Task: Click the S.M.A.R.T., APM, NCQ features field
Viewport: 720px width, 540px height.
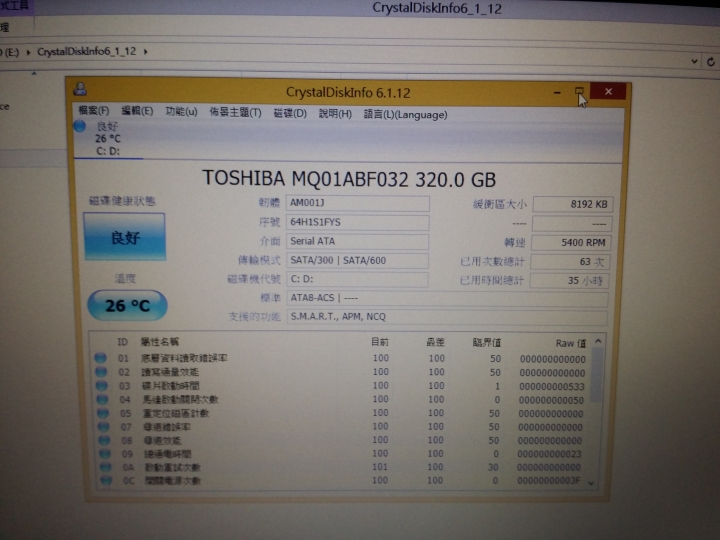Action: pyautogui.click(x=447, y=317)
